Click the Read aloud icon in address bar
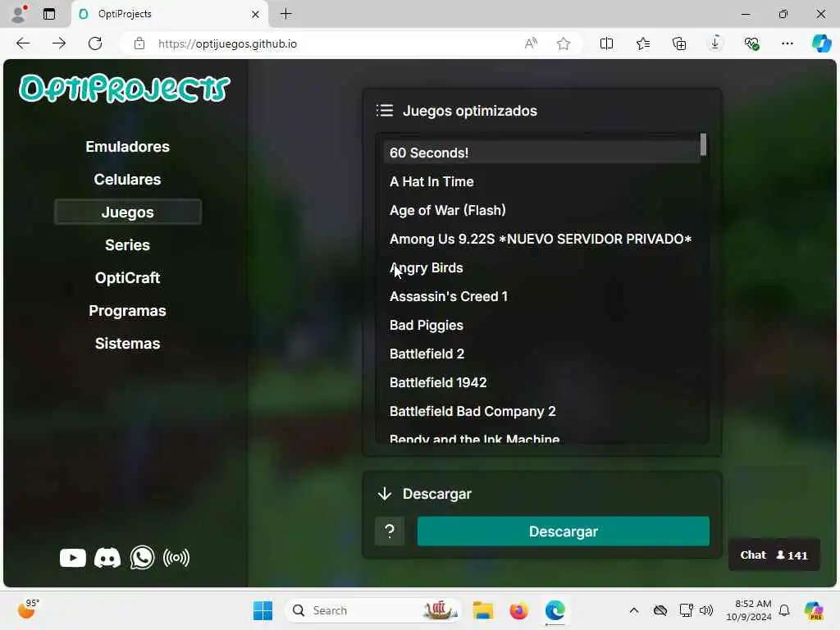 [531, 43]
